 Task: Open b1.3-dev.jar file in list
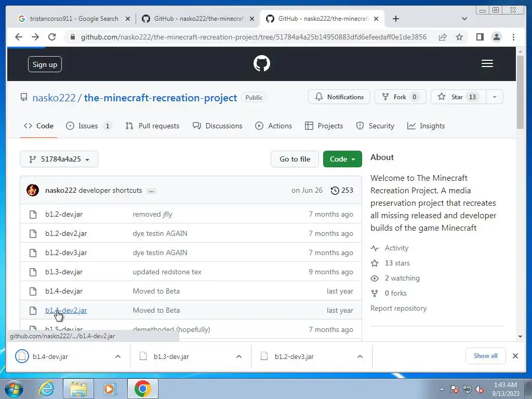[x=64, y=272]
